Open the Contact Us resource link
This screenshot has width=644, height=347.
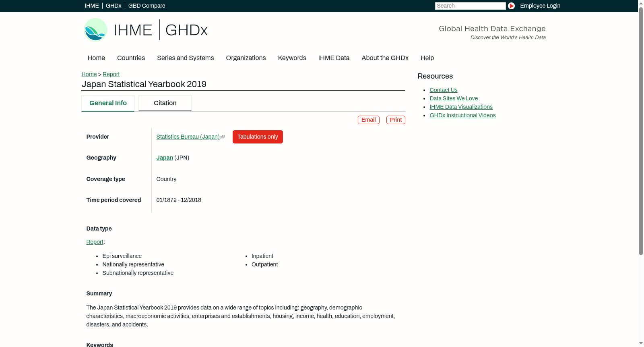[444, 90]
